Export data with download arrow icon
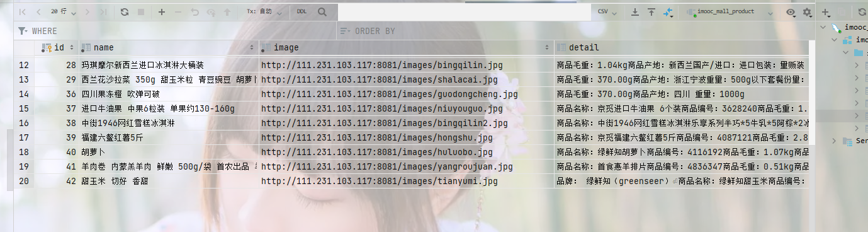The image size is (868, 232). [x=634, y=12]
